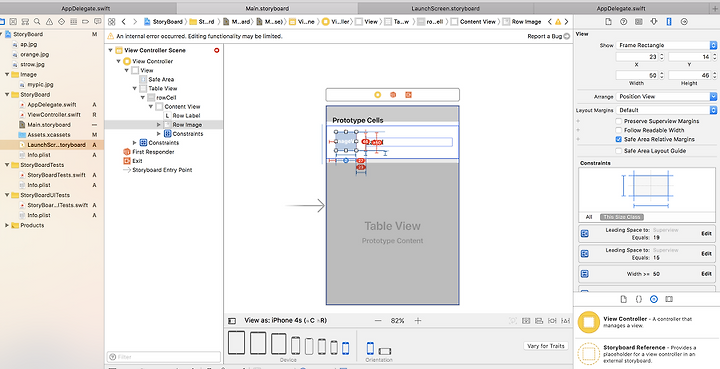Expand the Products folder
Viewport: 720px width, 369px height.
click(x=7, y=225)
